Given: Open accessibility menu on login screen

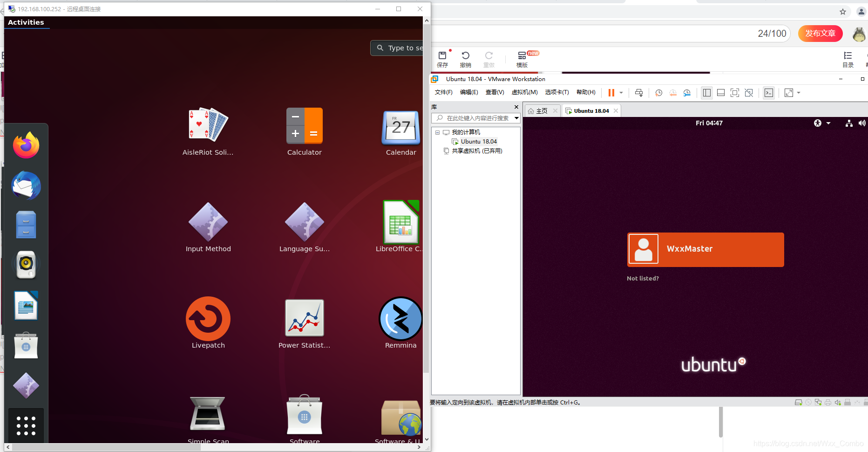Looking at the screenshot, I should point(822,123).
